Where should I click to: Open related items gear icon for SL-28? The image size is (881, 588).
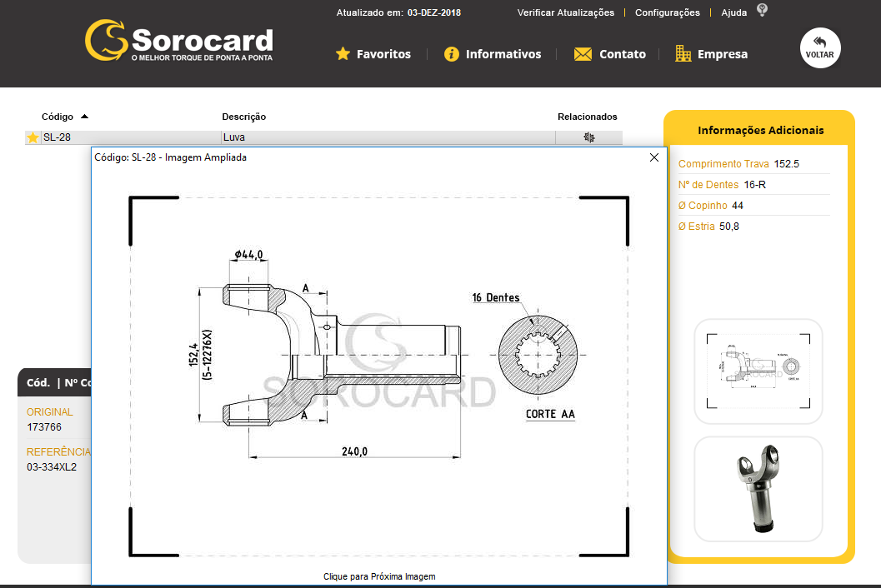point(589,137)
